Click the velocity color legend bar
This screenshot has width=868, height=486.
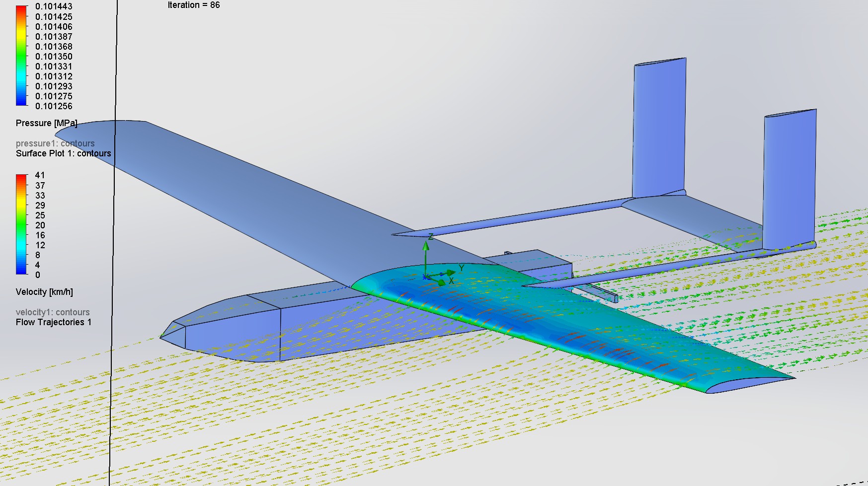tap(21, 224)
